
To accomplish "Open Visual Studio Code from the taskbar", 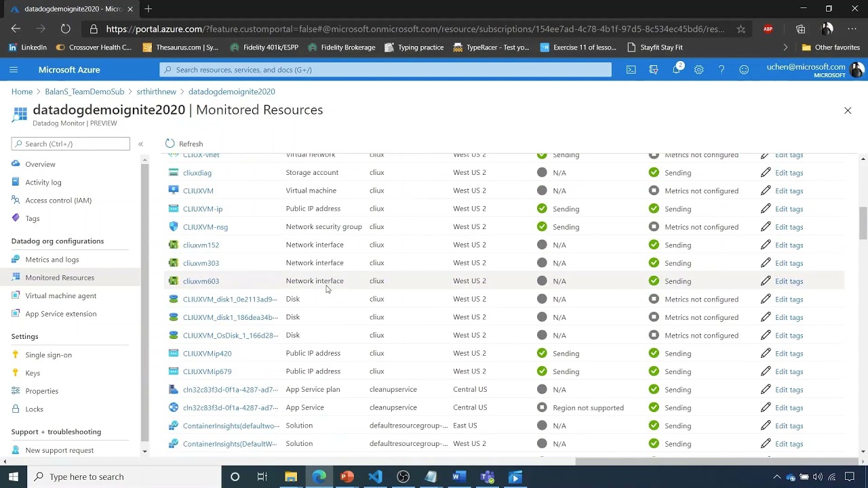I will pos(375,476).
